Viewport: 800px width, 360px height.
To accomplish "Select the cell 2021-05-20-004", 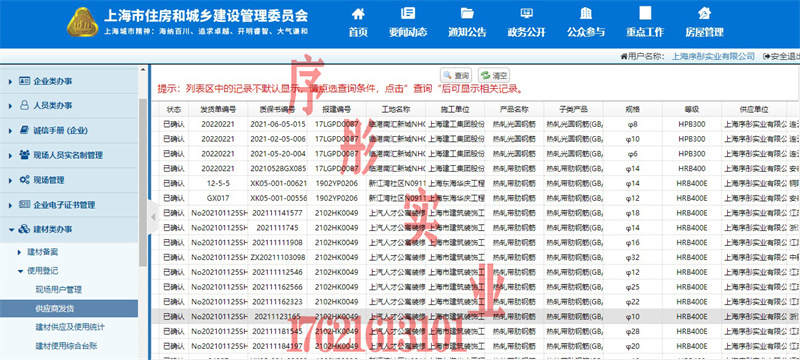I will (278, 153).
